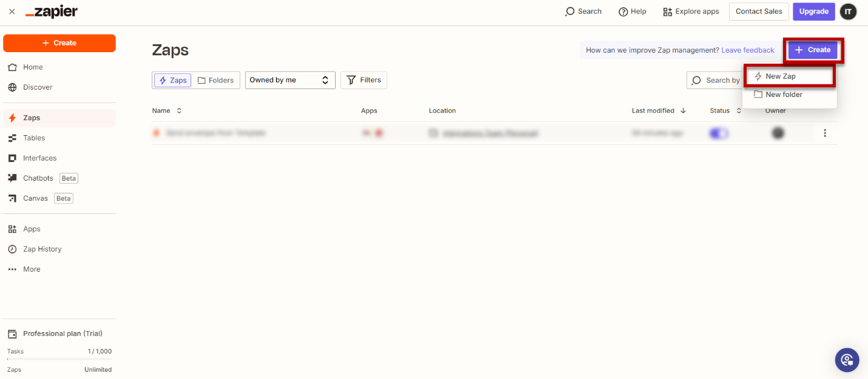
Task: Click the Apps column header
Action: [x=369, y=111]
